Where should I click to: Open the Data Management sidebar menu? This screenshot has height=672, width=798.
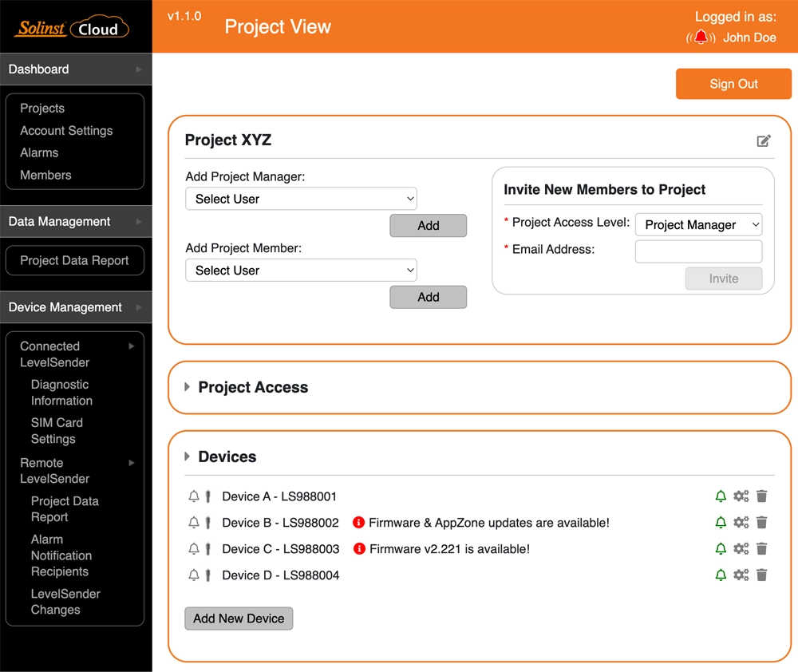60,221
